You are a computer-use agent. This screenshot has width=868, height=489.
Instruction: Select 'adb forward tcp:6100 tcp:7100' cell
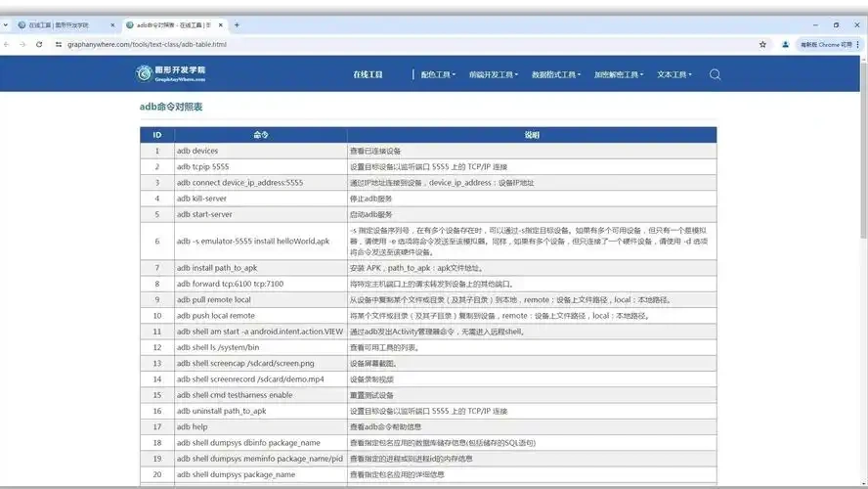point(261,284)
